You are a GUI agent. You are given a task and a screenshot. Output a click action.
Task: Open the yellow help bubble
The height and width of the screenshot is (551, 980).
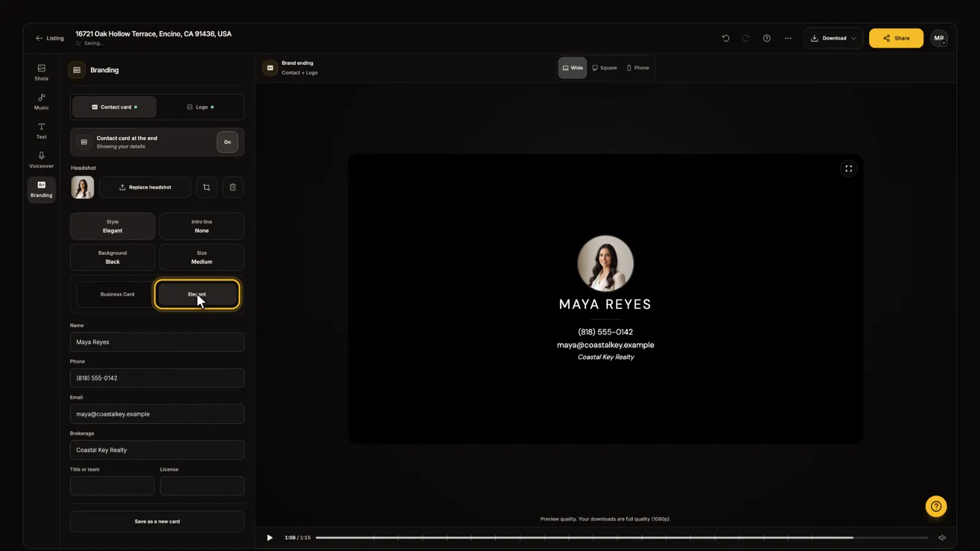[x=936, y=506]
